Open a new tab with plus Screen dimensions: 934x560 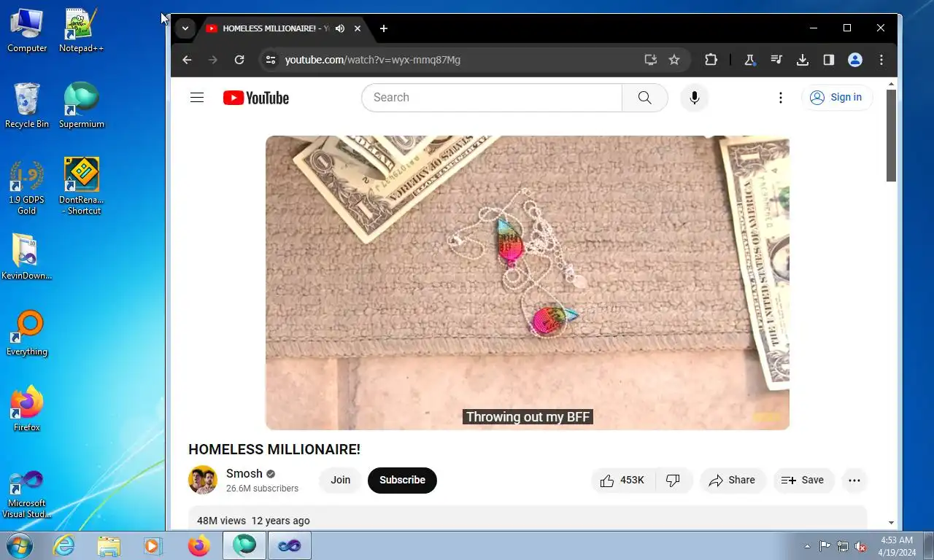point(384,28)
